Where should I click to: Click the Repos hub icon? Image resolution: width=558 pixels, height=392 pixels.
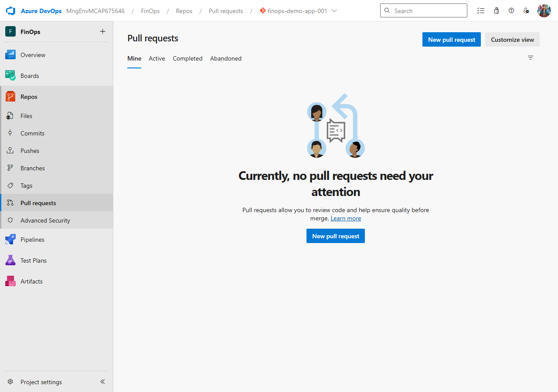(x=10, y=97)
